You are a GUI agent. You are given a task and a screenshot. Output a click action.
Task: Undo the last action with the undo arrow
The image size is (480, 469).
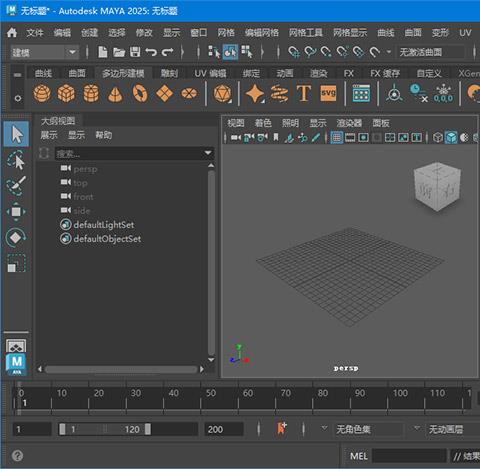pos(151,52)
